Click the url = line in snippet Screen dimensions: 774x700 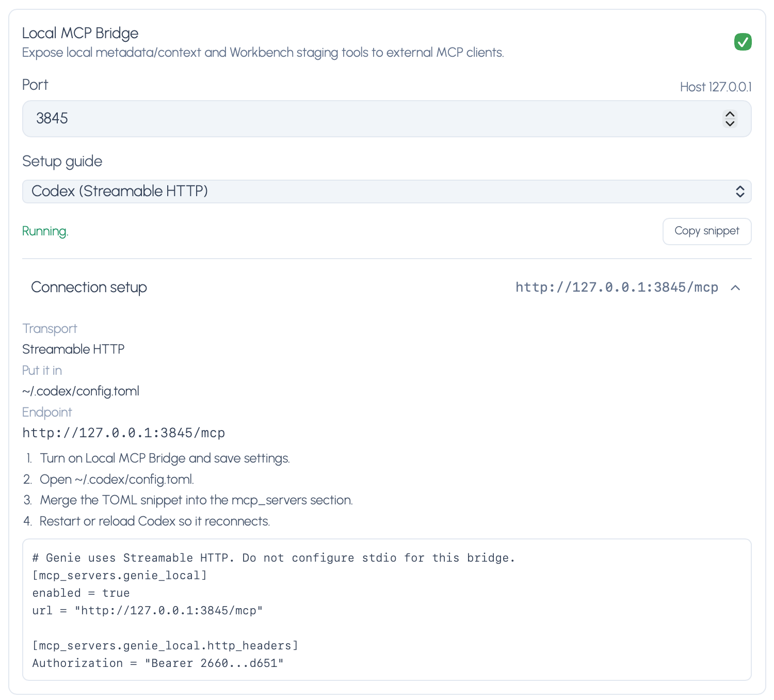148,611
